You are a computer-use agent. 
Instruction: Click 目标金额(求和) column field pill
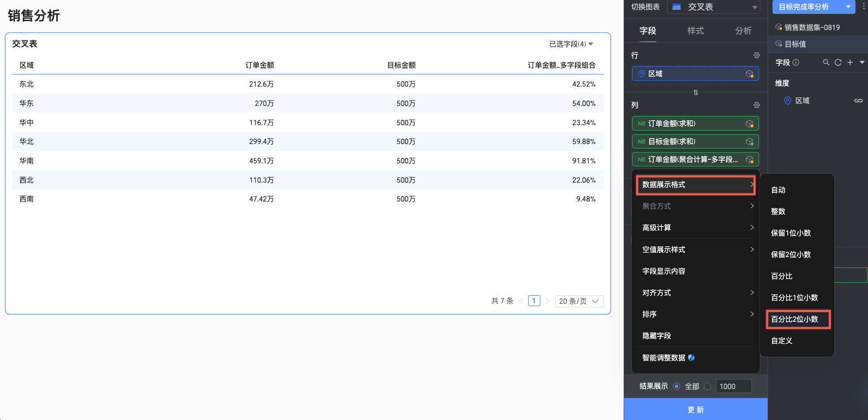point(696,141)
